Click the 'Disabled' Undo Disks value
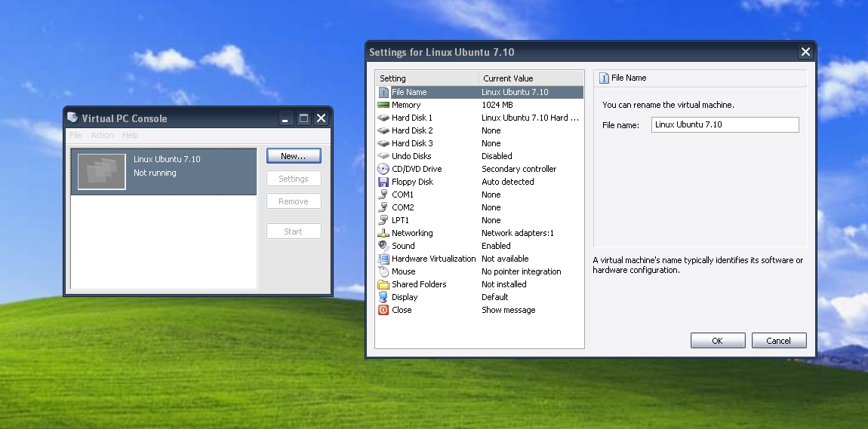Image resolution: width=868 pixels, height=429 pixels. click(x=497, y=156)
